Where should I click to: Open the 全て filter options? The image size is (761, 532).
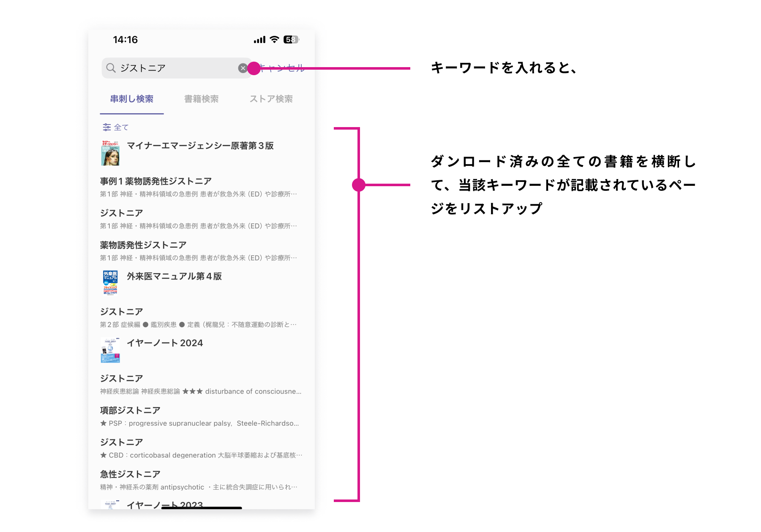(x=116, y=127)
